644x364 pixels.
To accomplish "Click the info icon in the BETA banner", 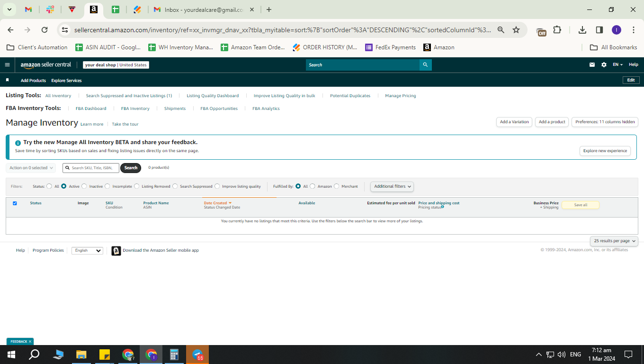I will 18,143.
